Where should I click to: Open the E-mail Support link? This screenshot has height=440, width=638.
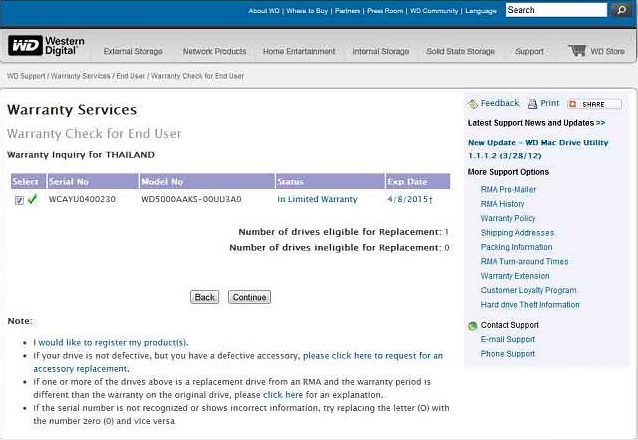click(508, 340)
